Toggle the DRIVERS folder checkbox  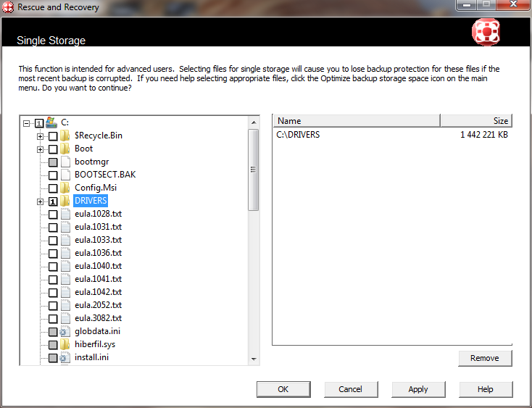click(x=53, y=201)
